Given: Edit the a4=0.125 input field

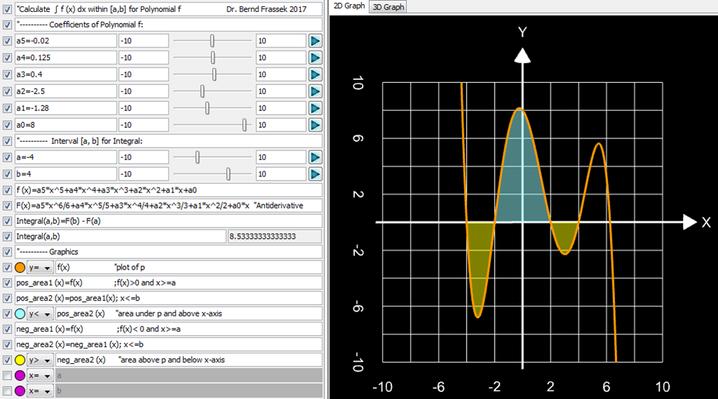Looking at the screenshot, I should (x=65, y=58).
